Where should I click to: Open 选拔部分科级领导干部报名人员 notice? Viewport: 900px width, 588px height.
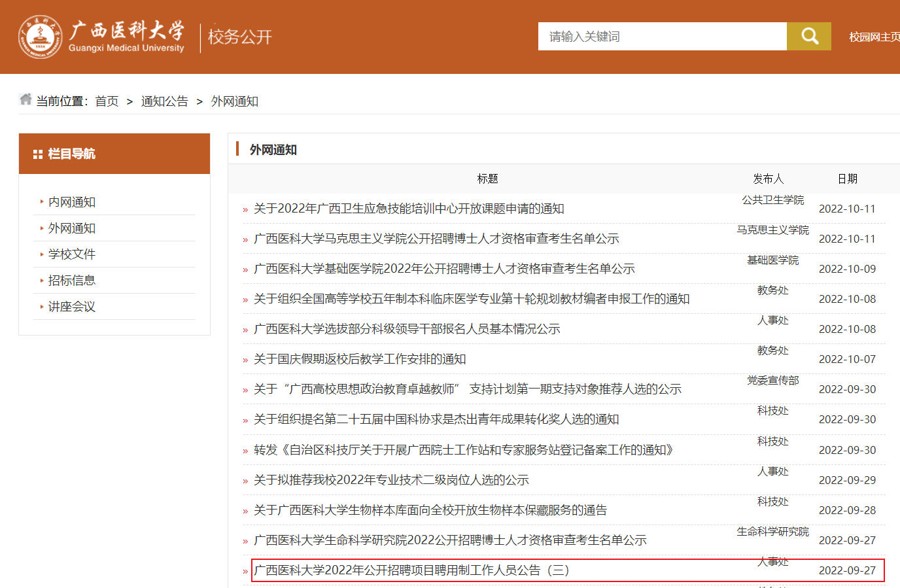pyautogui.click(x=407, y=329)
